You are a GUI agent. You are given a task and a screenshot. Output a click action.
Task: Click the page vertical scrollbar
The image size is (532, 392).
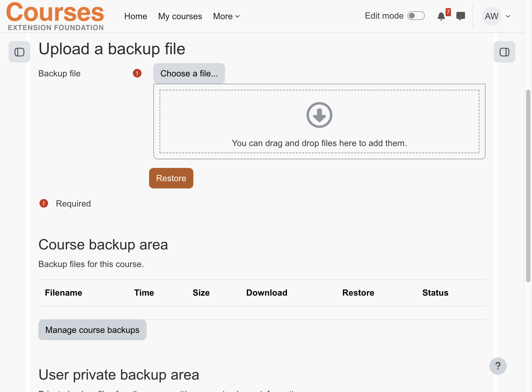[x=528, y=186]
